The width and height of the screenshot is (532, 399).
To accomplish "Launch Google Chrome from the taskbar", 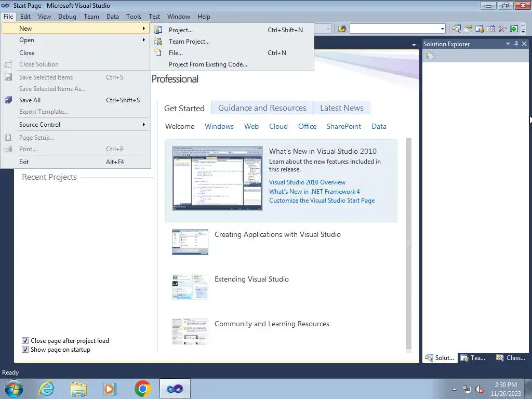I will pos(142,389).
